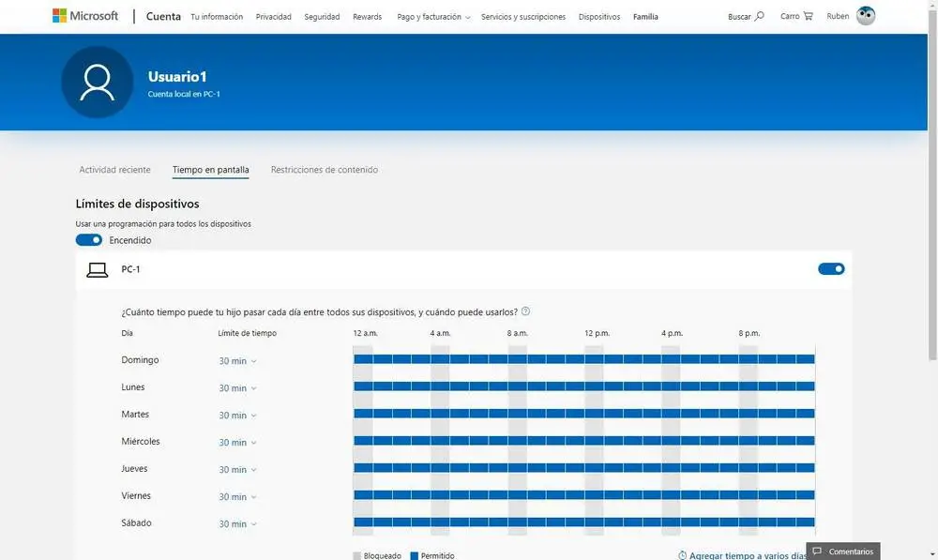Click the PC-1 device name
Viewport: 938px width, 560px height.
130,269
